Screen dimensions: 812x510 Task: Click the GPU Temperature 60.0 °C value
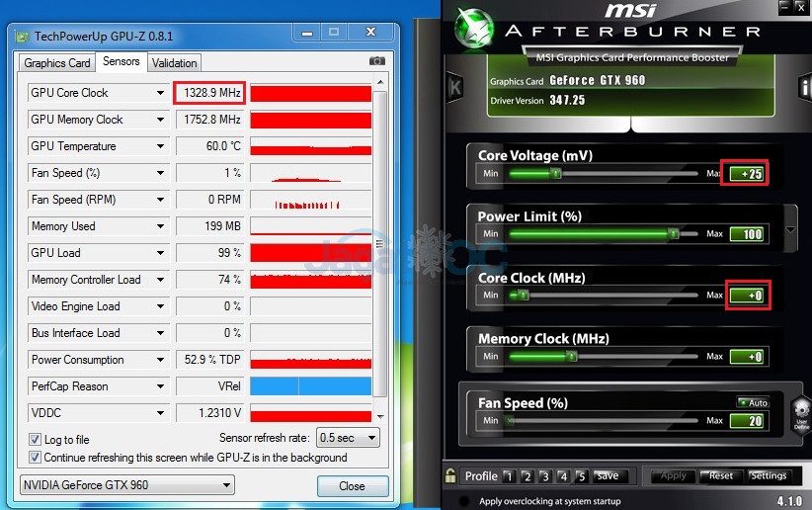click(209, 146)
